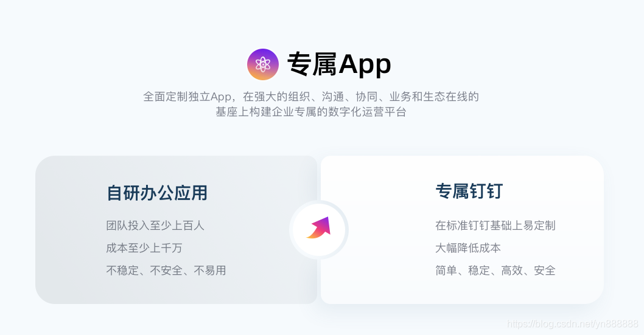Click the 专属钉钉 card title
Image resolution: width=644 pixels, height=335 pixels.
(x=469, y=191)
